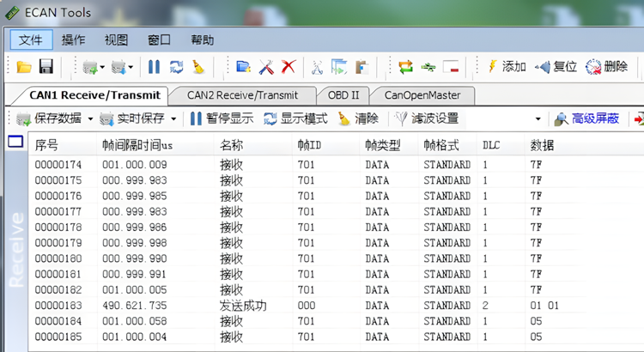Select row 00000183 with 发送成功

click(x=258, y=305)
